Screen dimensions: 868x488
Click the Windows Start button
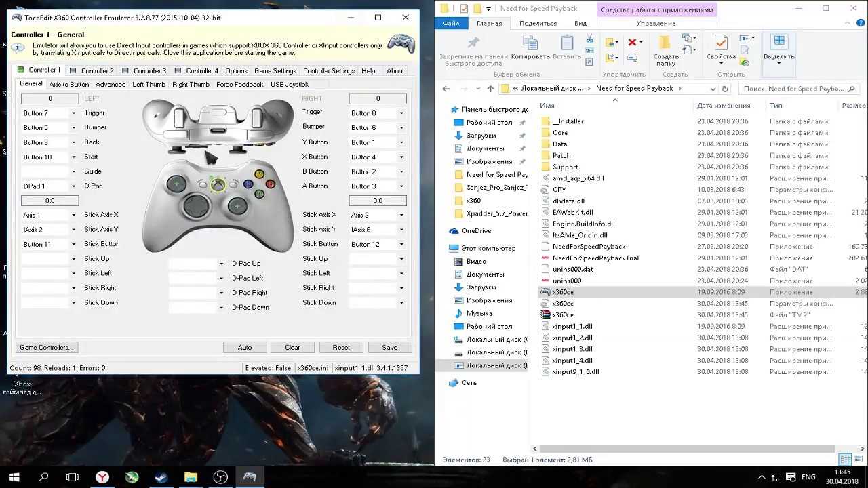14,477
